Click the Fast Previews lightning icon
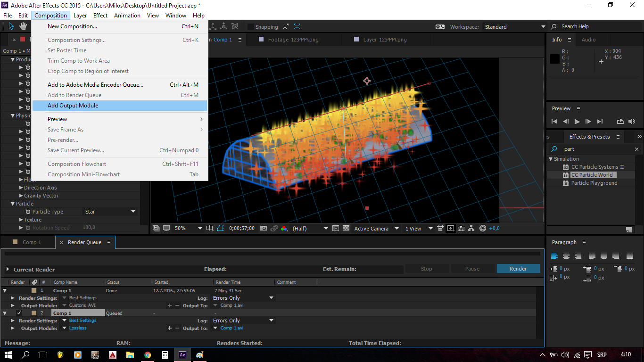Screen dimensions: 644x362 (451, 228)
